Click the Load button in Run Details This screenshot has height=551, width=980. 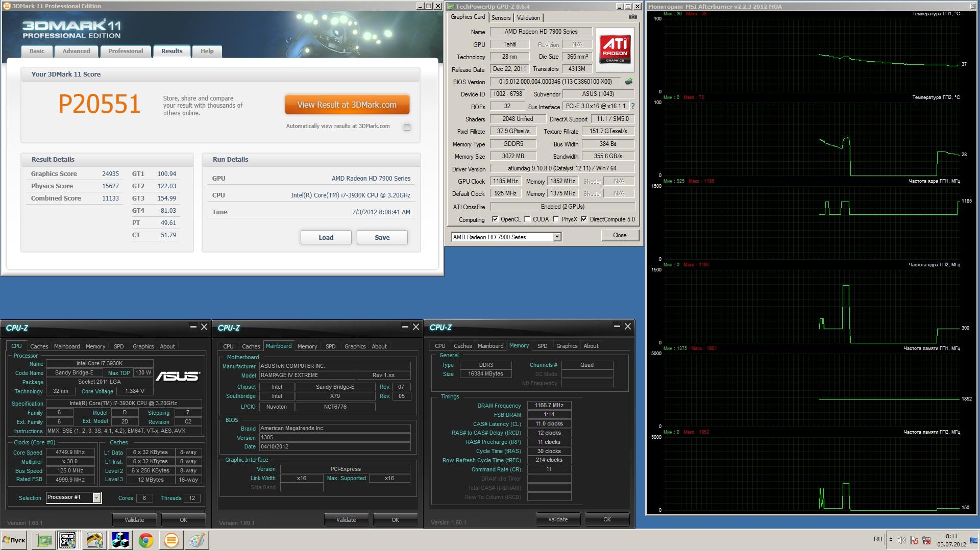326,237
